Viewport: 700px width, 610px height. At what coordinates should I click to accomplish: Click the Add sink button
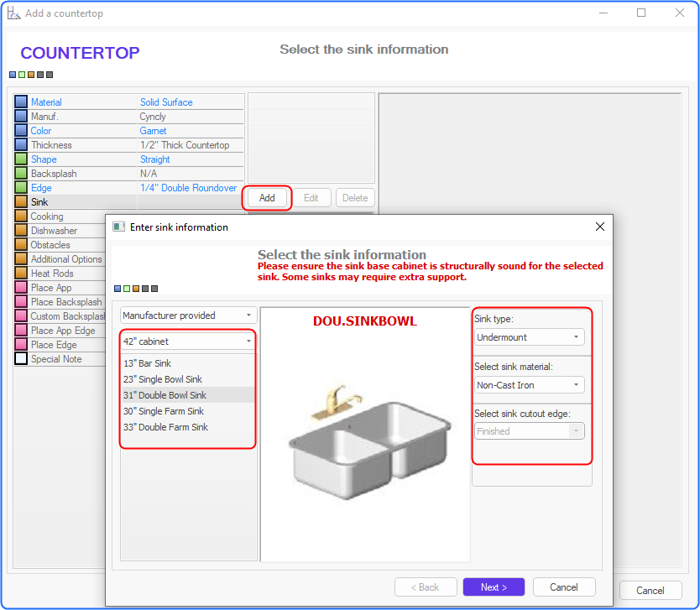(x=267, y=198)
